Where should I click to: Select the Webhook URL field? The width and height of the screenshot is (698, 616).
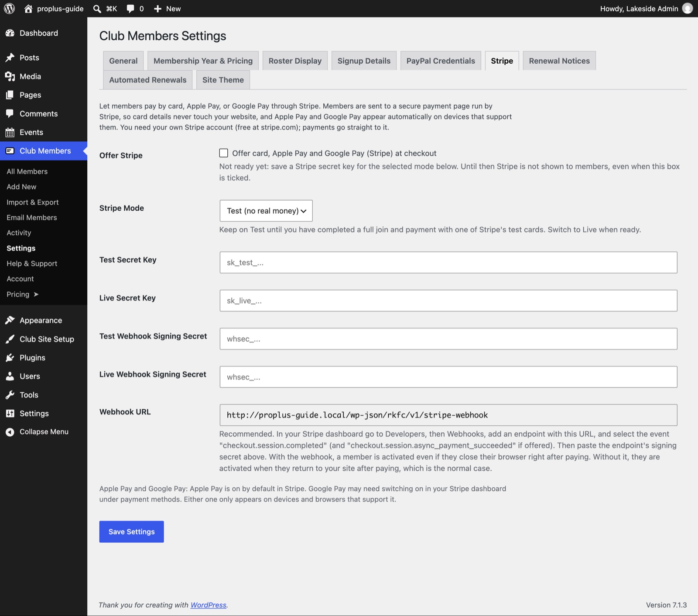coord(448,415)
